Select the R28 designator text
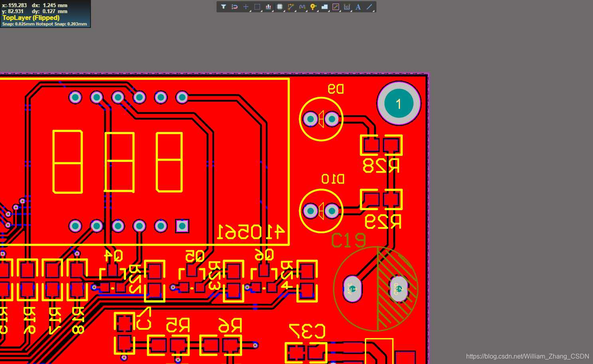Image resolution: width=593 pixels, height=364 pixels. 381,166
